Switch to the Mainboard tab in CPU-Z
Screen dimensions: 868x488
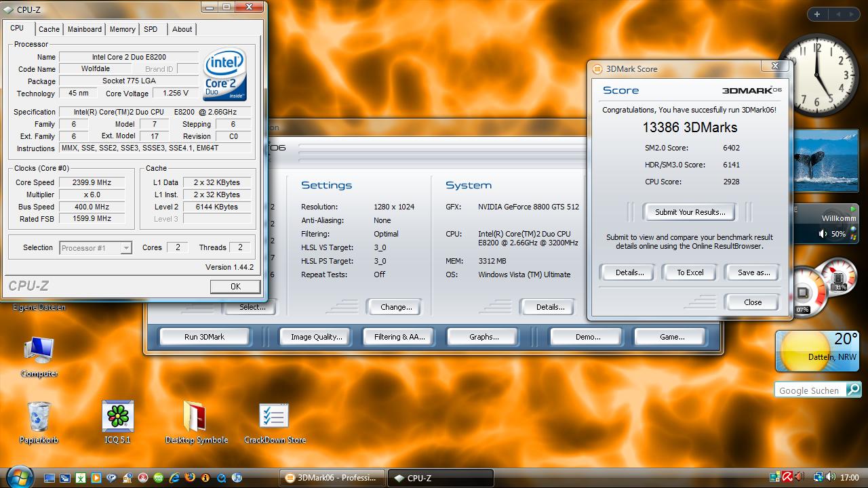click(x=85, y=29)
